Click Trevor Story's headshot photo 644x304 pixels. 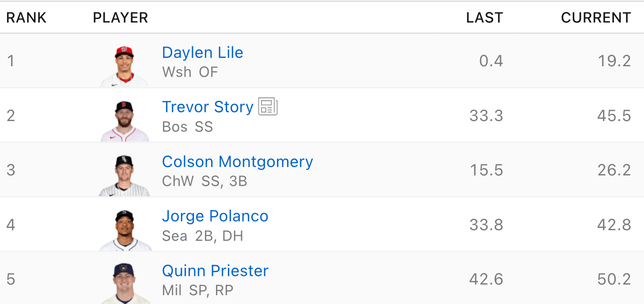tap(124, 121)
